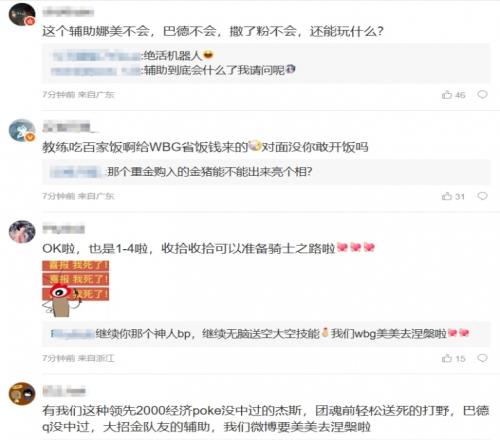Open the fourth commenter's avatar
500x440 pixels.
click(x=22, y=394)
